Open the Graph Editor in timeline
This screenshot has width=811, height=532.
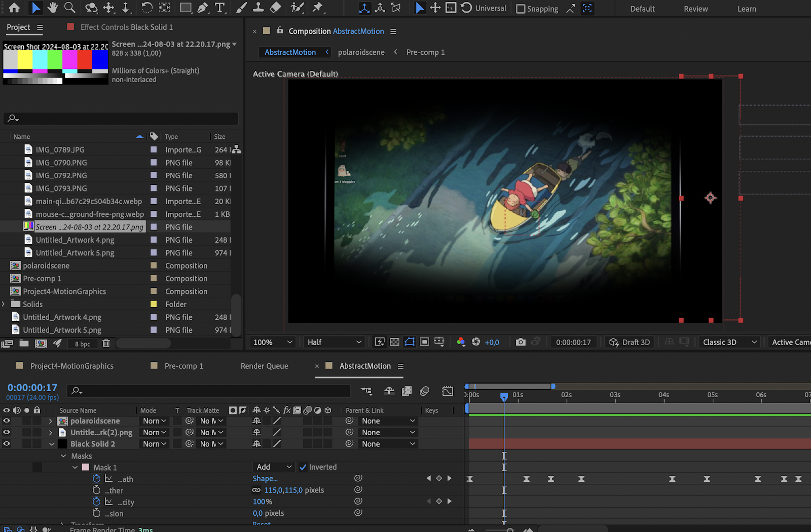448,391
